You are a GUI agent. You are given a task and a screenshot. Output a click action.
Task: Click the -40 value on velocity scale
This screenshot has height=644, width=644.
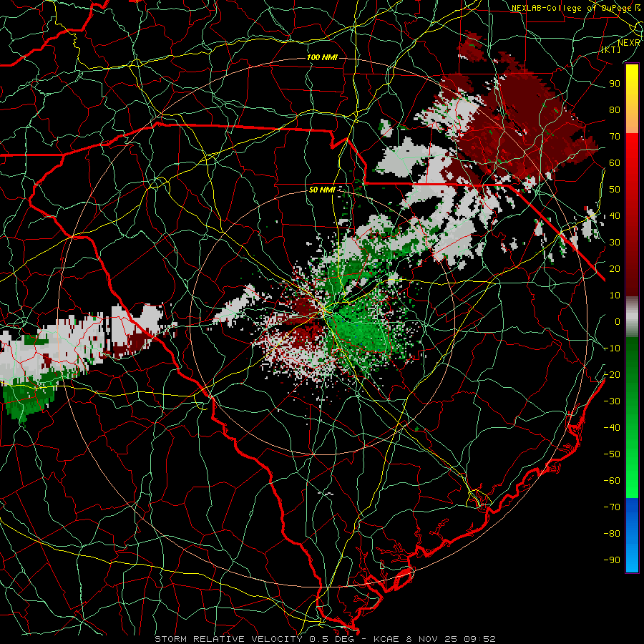(x=612, y=428)
